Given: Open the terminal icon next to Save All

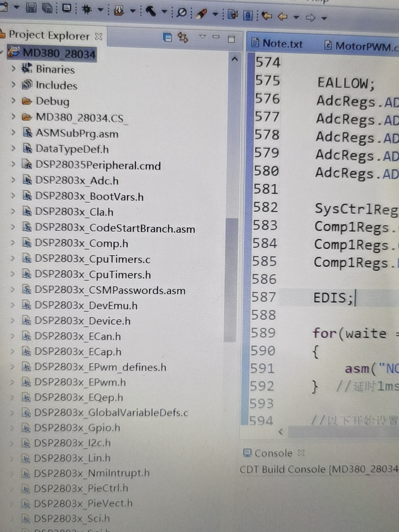Looking at the screenshot, I should tap(66, 8).
